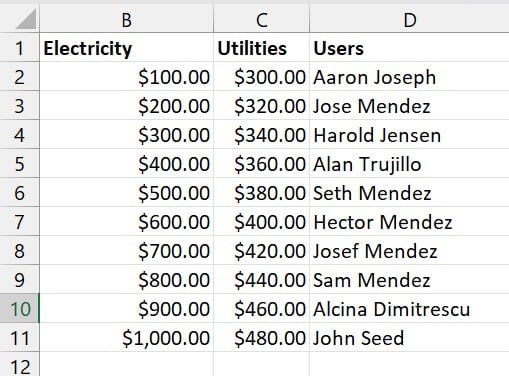Select column C header
This screenshot has height=376, width=509.
[x=261, y=18]
